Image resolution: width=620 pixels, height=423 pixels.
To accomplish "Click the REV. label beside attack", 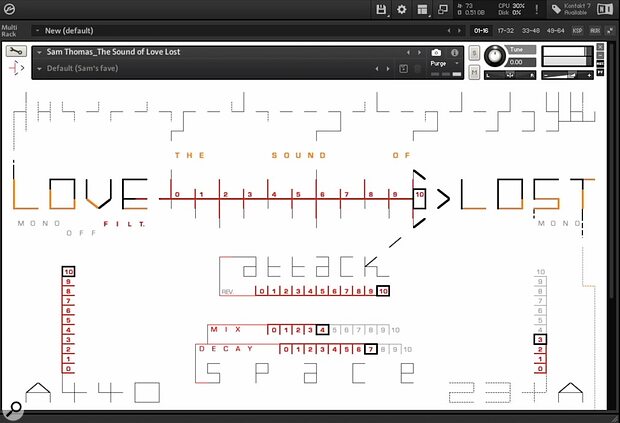I will click(x=231, y=292).
